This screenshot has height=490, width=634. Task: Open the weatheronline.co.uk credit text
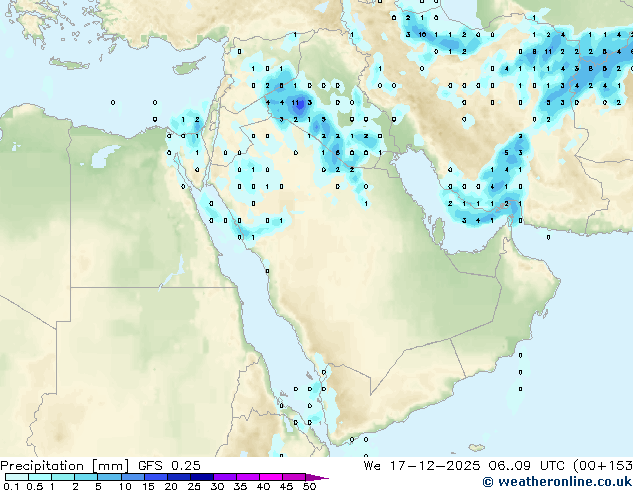(x=557, y=482)
